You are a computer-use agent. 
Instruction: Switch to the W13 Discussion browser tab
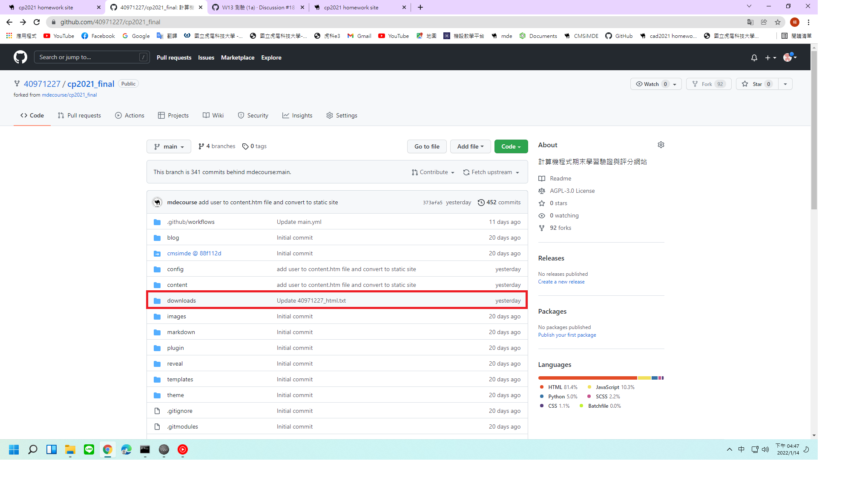(x=258, y=7)
